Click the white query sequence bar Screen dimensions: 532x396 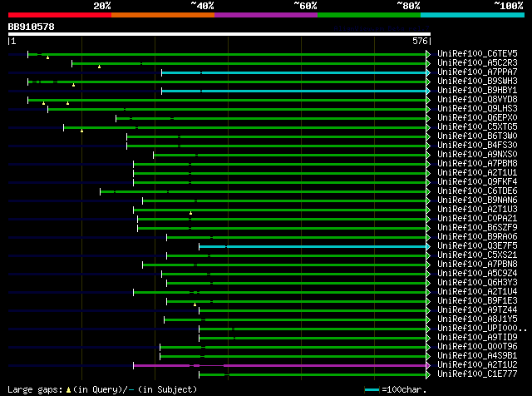[x=219, y=34]
